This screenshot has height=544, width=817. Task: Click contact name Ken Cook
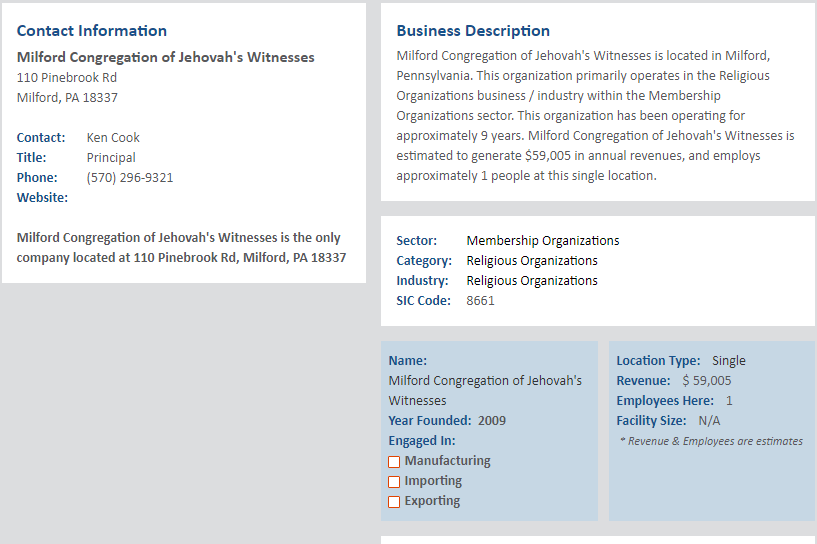click(113, 138)
